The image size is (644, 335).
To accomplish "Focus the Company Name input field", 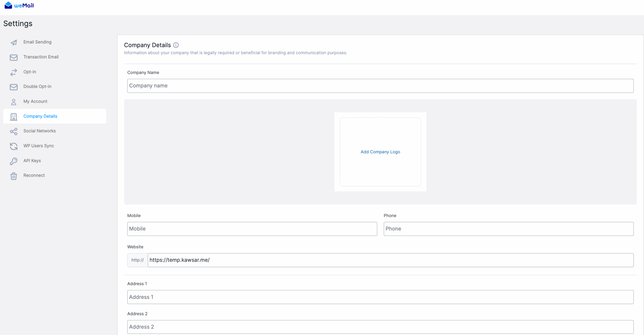I will 380,86.
